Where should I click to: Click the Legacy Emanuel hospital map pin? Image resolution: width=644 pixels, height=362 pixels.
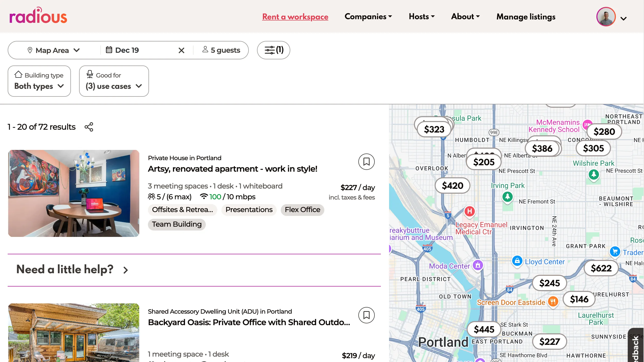(469, 211)
